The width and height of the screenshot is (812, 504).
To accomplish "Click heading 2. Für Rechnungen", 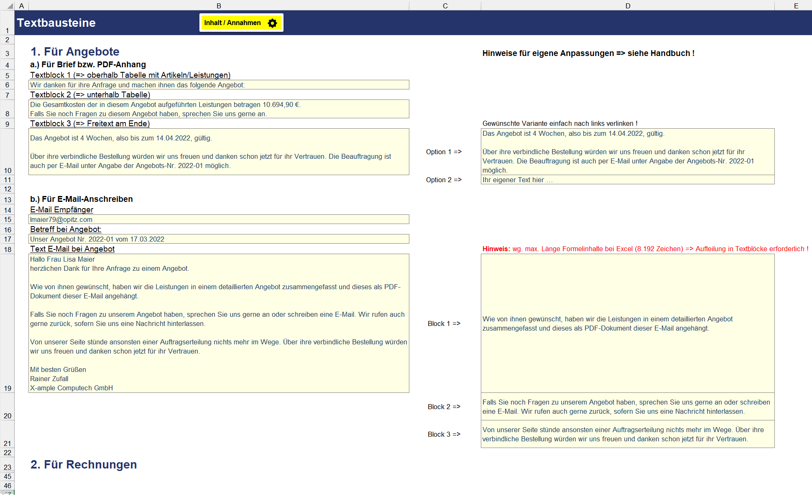I will tap(84, 464).
